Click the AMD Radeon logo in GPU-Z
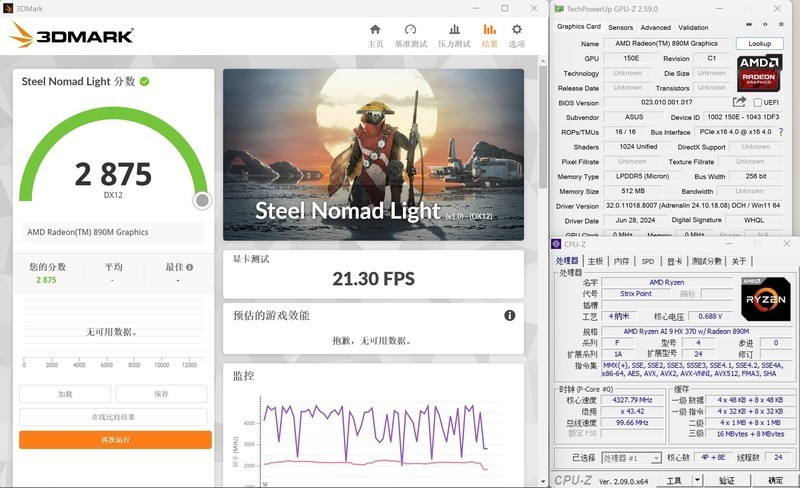The width and height of the screenshot is (800, 488). pos(758,72)
